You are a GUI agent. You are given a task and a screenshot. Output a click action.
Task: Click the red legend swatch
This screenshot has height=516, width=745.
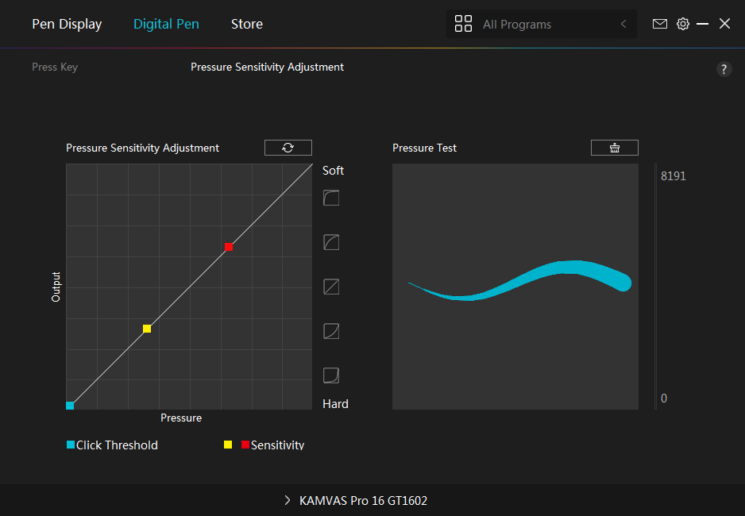pos(245,445)
